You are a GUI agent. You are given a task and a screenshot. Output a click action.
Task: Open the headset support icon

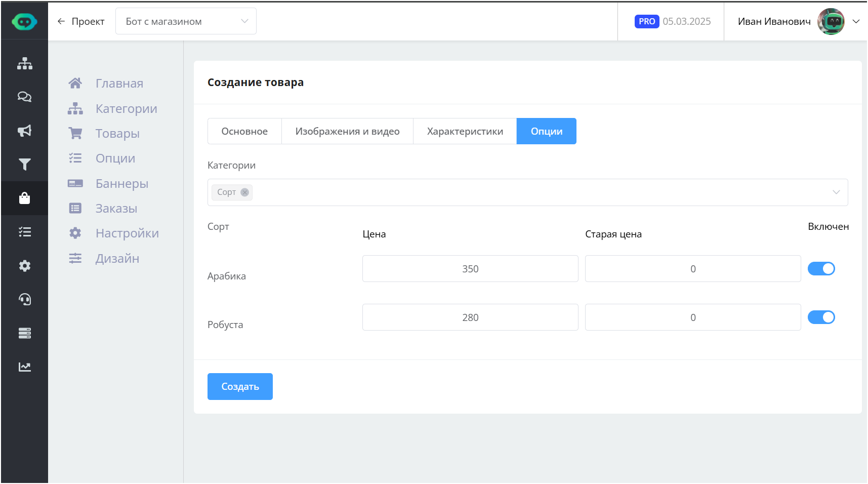[24, 299]
